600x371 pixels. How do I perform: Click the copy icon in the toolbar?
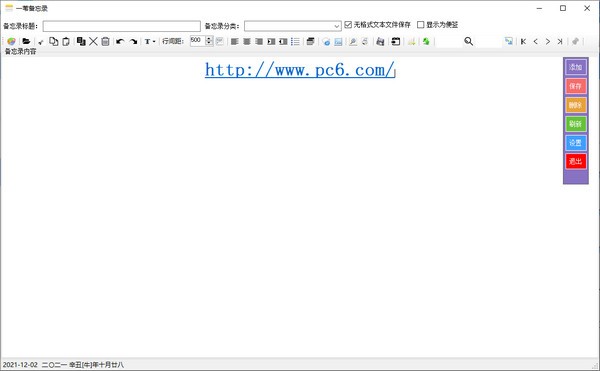(54, 41)
